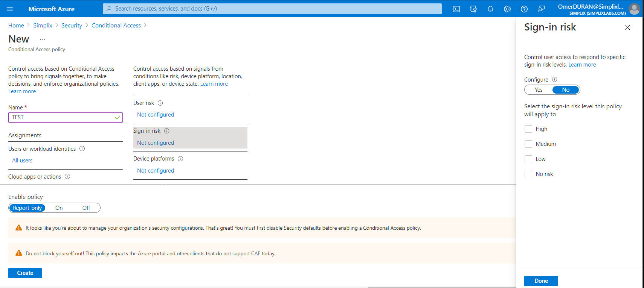Click the Azure search resources box
Screen dimensions: 644x288
pyautogui.click(x=272, y=9)
